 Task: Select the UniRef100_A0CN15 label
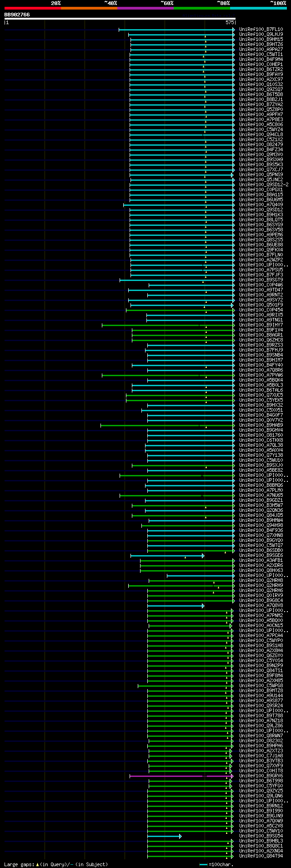coord(261,626)
